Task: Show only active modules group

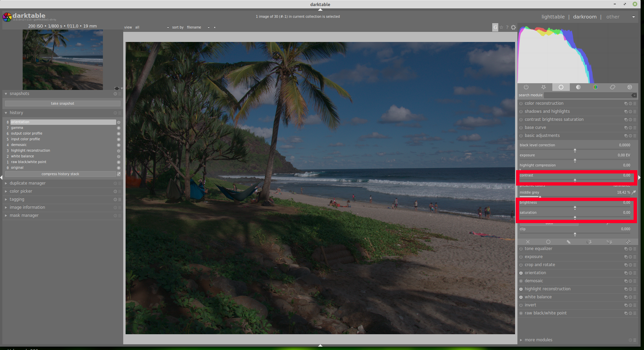Action: click(x=526, y=87)
